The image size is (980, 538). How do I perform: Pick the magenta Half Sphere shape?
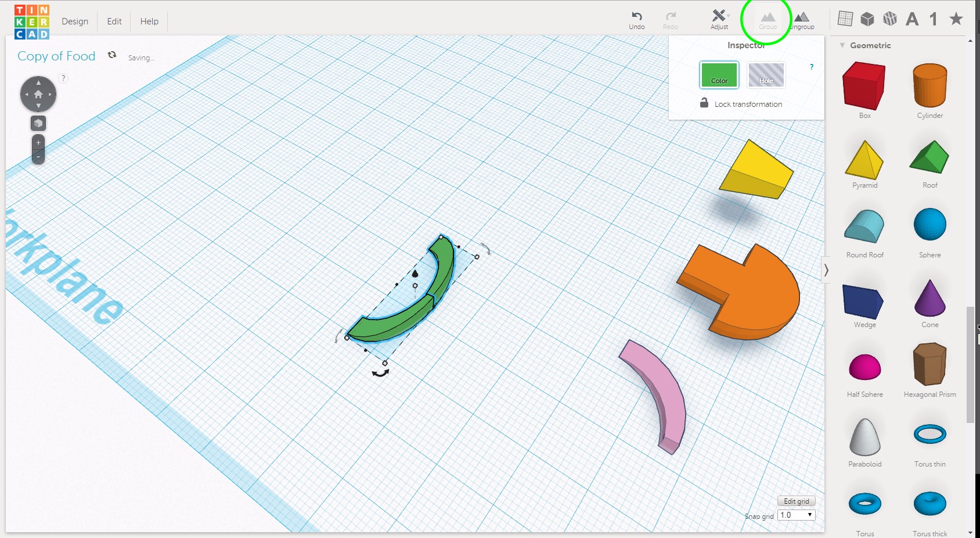pyautogui.click(x=865, y=367)
